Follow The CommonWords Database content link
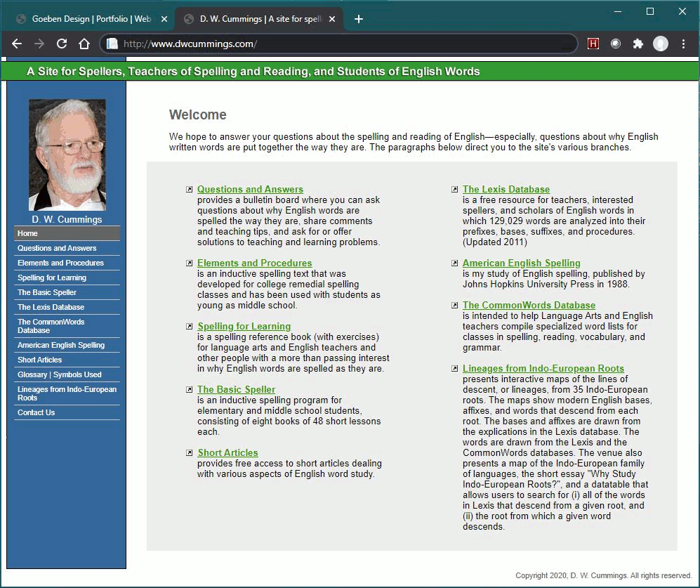 click(x=529, y=305)
